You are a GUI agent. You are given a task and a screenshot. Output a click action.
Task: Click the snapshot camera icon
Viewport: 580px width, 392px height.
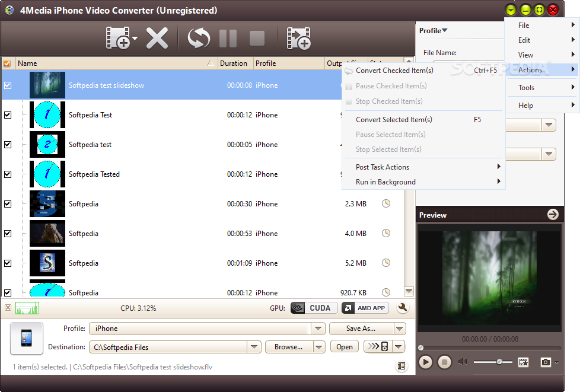(x=546, y=362)
